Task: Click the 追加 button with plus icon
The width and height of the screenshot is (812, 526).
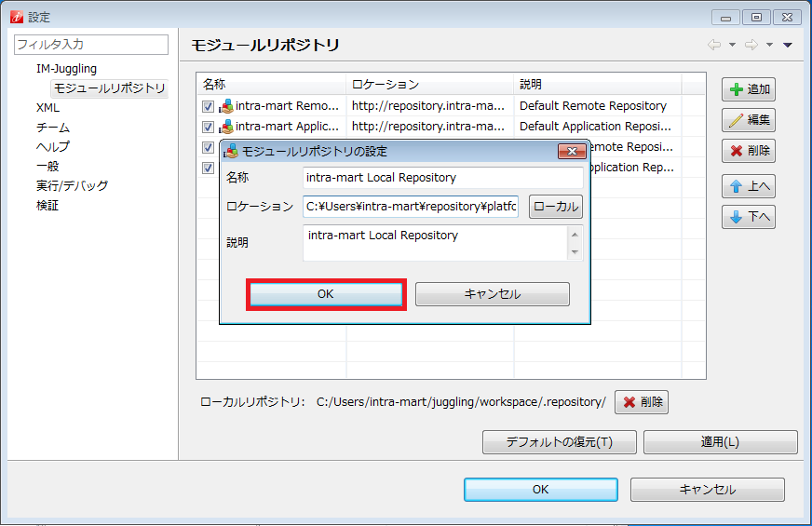Action: click(749, 89)
